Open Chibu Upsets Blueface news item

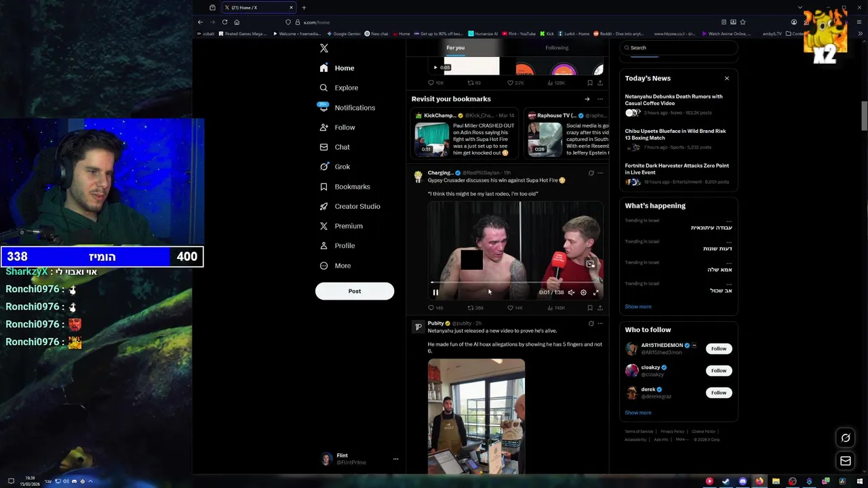click(678, 139)
